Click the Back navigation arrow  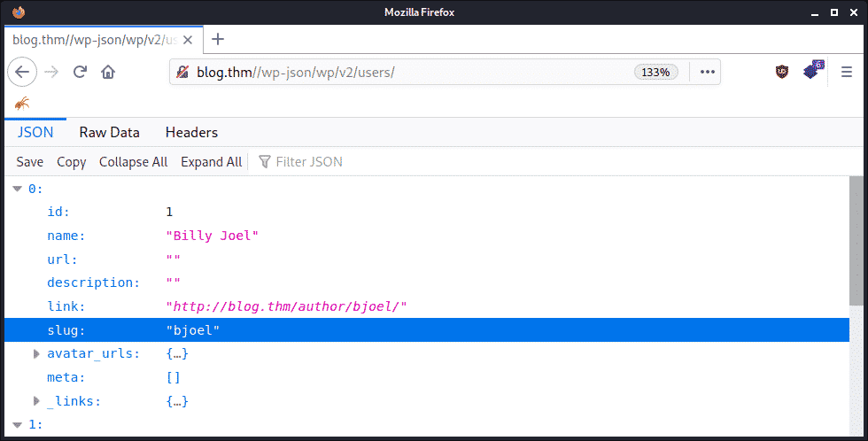tap(22, 72)
